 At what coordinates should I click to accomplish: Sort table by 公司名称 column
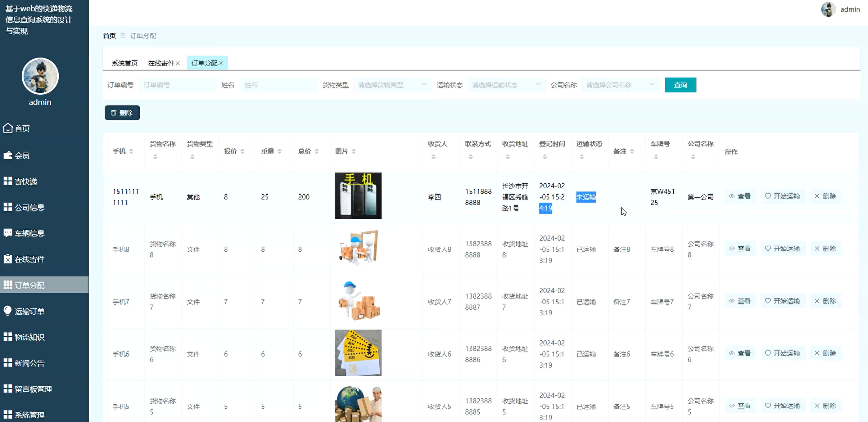tap(693, 157)
